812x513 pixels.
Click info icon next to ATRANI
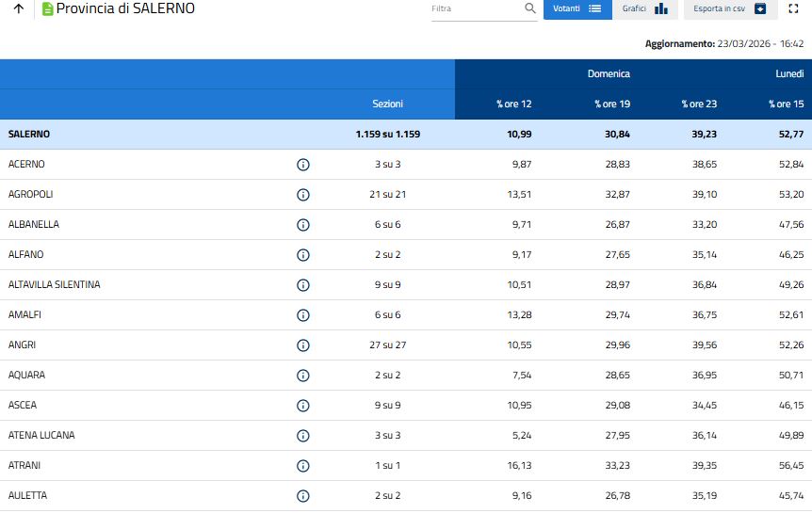303,466
